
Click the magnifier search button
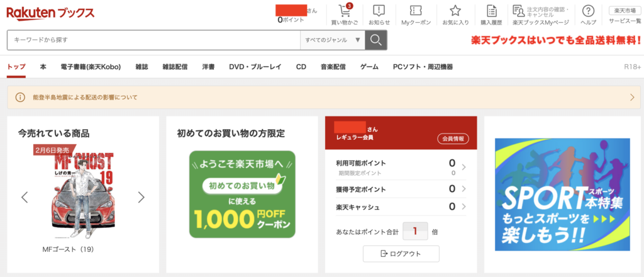tap(376, 40)
